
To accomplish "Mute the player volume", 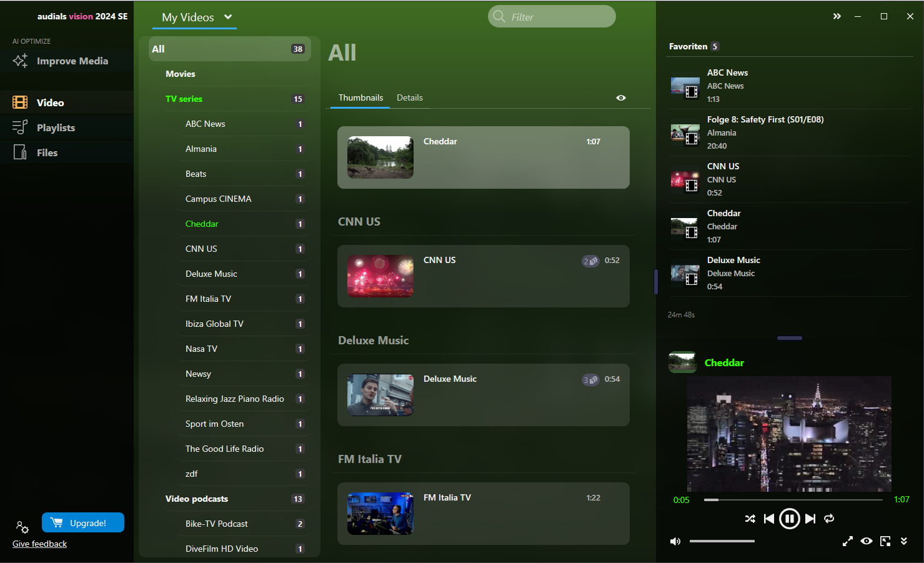I will pyautogui.click(x=675, y=541).
